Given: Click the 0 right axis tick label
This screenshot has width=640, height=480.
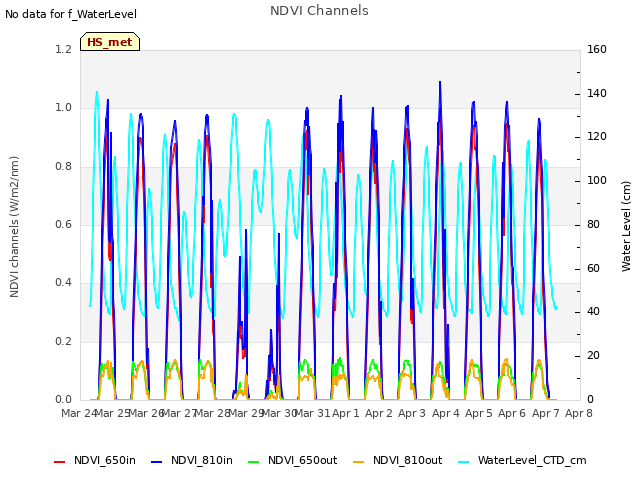Looking at the screenshot, I should click(590, 399).
